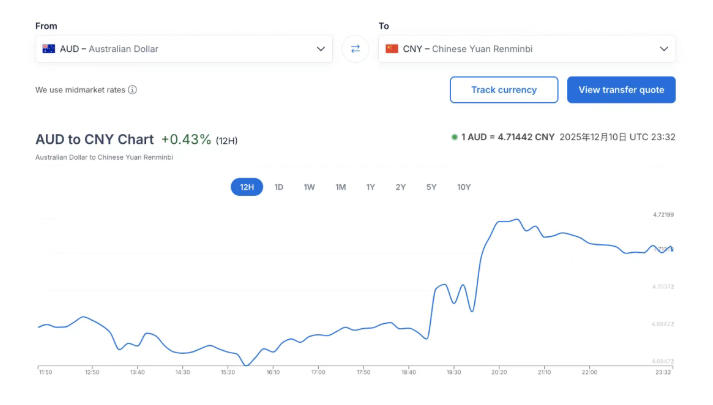Viewport: 713px width, 405px height.
Task: Click the green live rate dot
Action: click(x=454, y=137)
